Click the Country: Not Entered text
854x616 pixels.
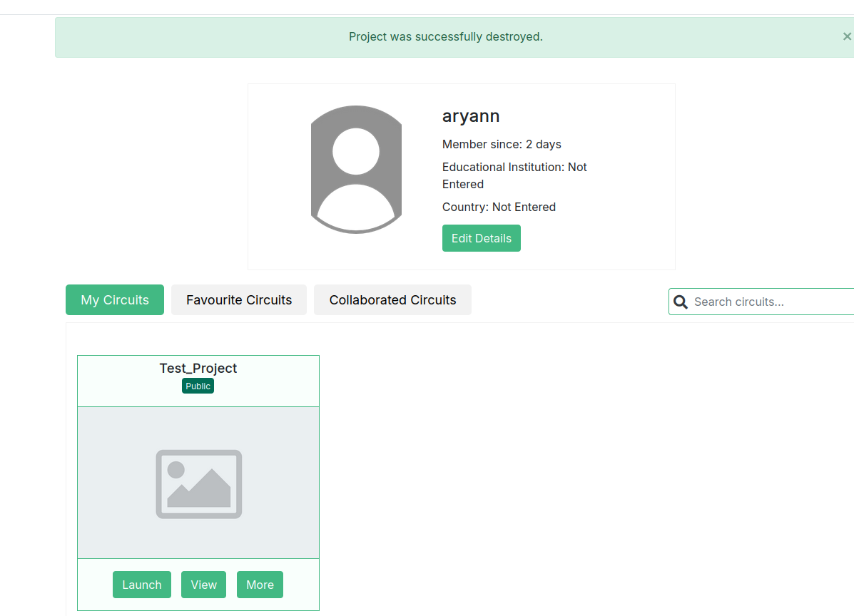tap(499, 207)
